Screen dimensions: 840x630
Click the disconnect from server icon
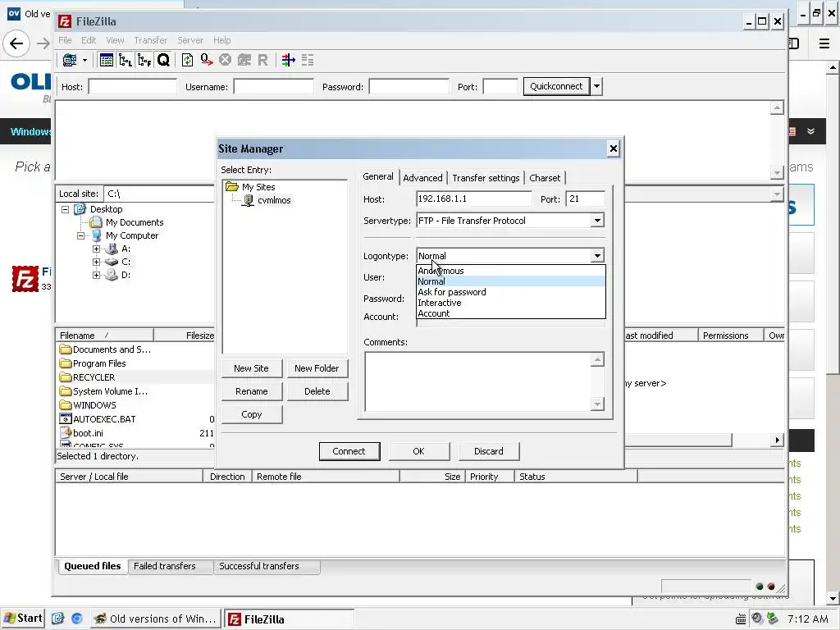point(244,60)
